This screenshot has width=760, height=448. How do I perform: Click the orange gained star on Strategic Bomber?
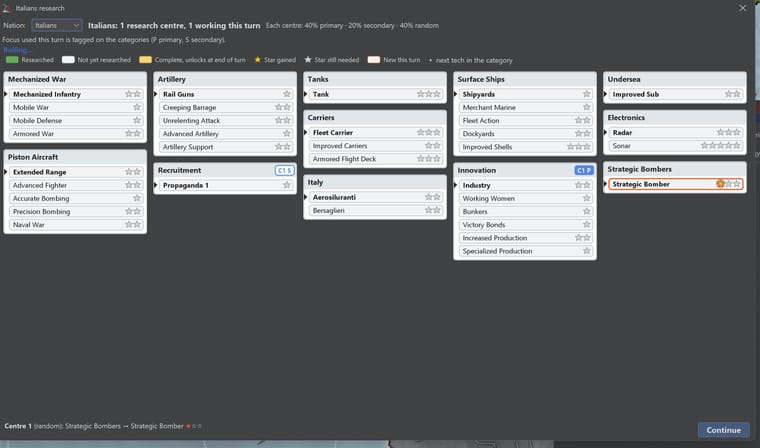point(720,184)
